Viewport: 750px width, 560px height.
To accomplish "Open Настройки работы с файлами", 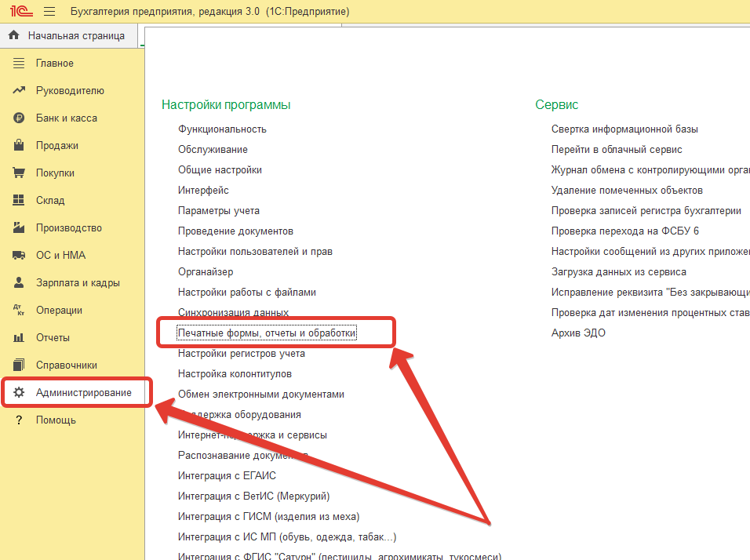I will point(247,293).
